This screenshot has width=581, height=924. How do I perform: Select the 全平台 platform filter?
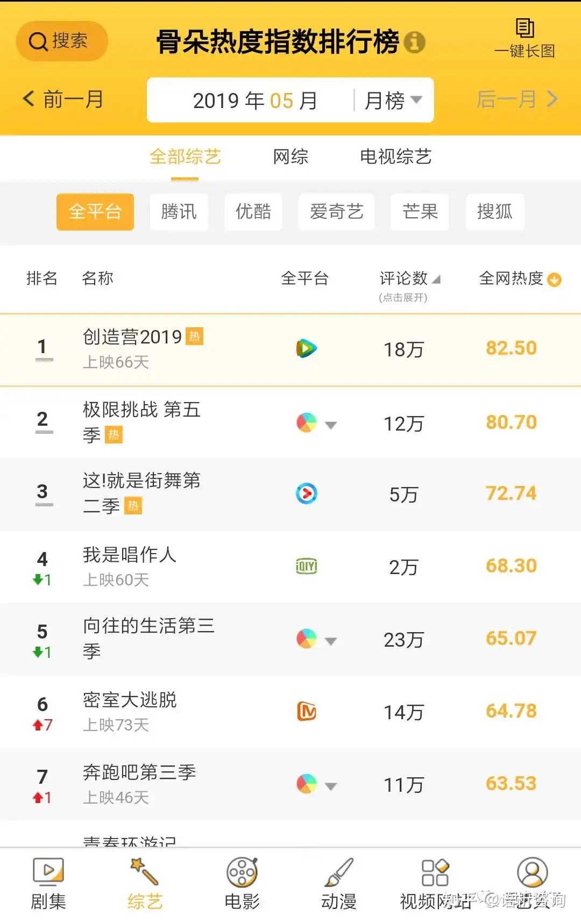click(95, 212)
